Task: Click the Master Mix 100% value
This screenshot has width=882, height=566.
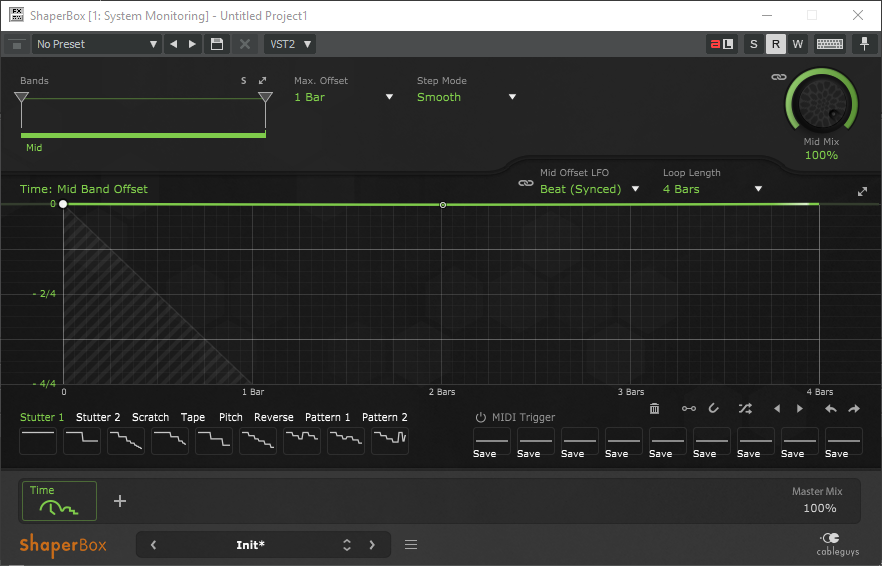Action: coord(820,508)
